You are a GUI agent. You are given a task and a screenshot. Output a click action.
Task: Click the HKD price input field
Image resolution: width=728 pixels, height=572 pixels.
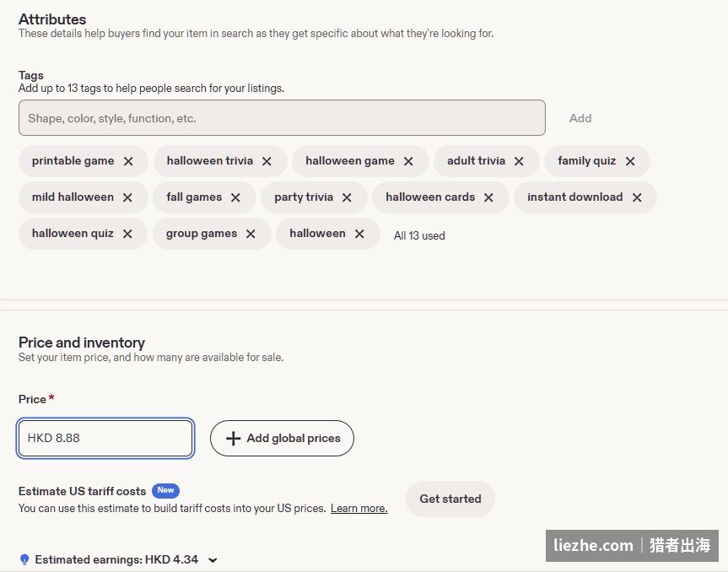[105, 439]
